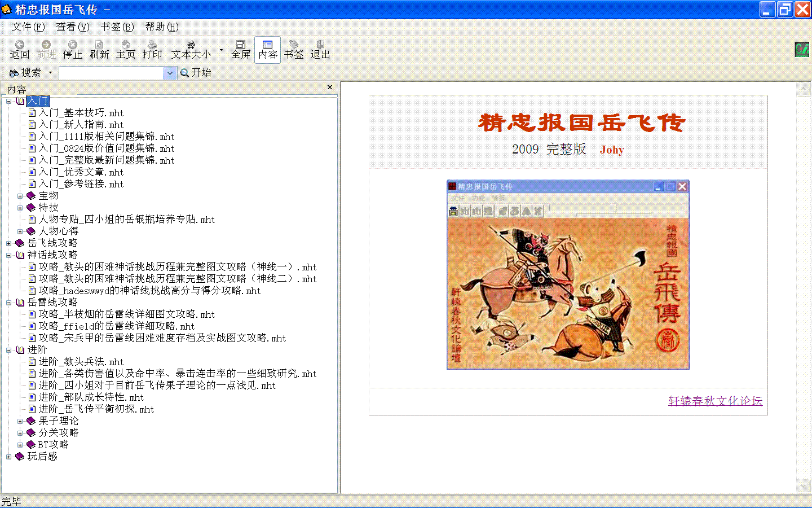
Task: Expand the 宝物 tree node
Action: click(x=20, y=196)
